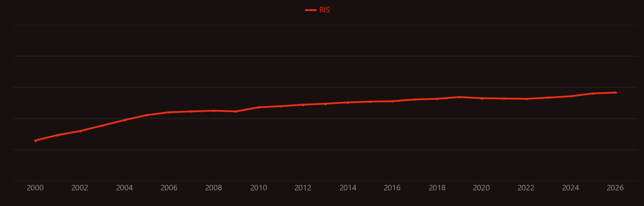The image size is (644, 206).
Task: Toggle the RIS series legend label
Action: (x=324, y=10)
